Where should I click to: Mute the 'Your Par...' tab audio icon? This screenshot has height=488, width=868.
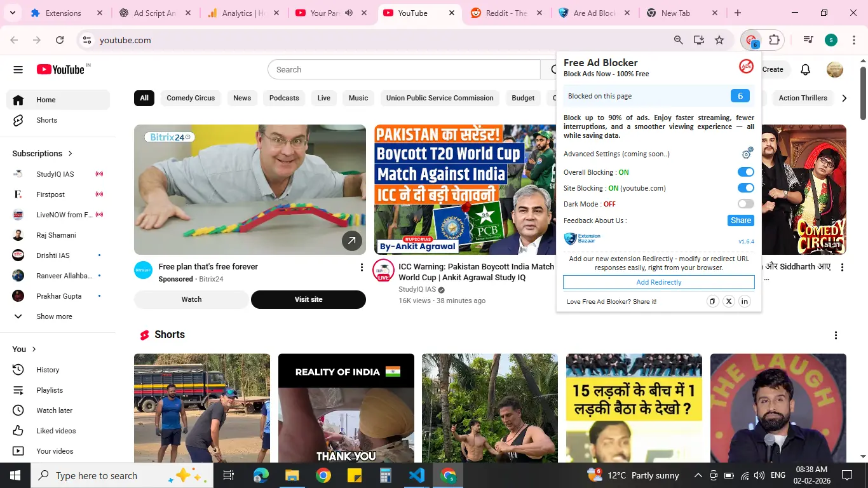coord(349,13)
